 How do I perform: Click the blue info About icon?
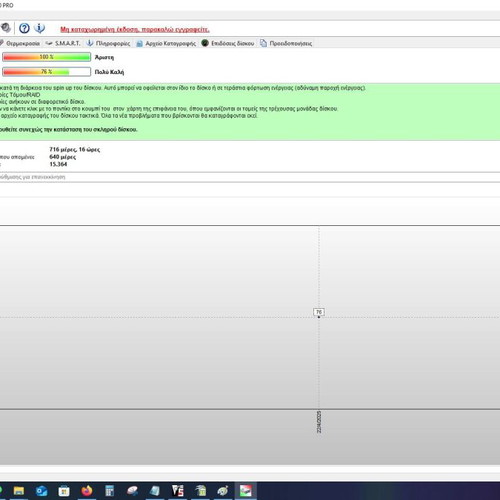click(39, 28)
